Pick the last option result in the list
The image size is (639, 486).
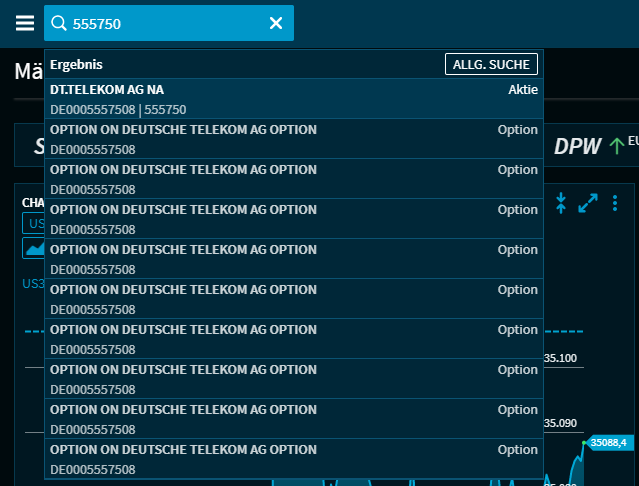coord(294,459)
